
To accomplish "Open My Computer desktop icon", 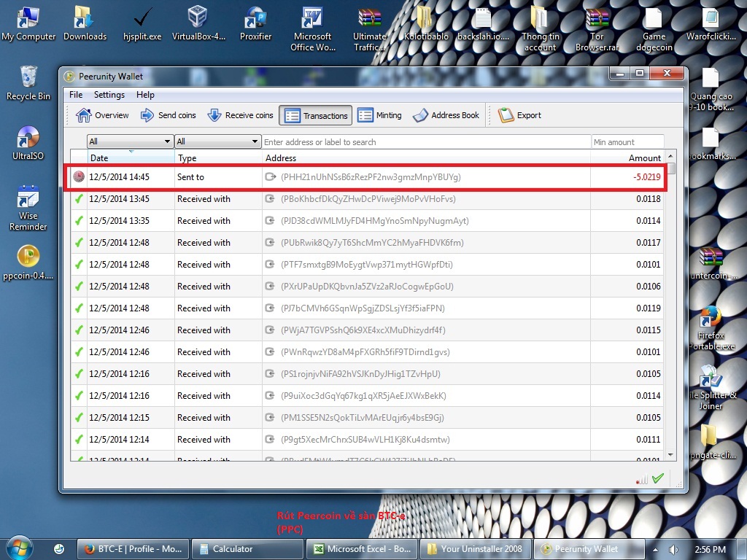I will point(28,23).
